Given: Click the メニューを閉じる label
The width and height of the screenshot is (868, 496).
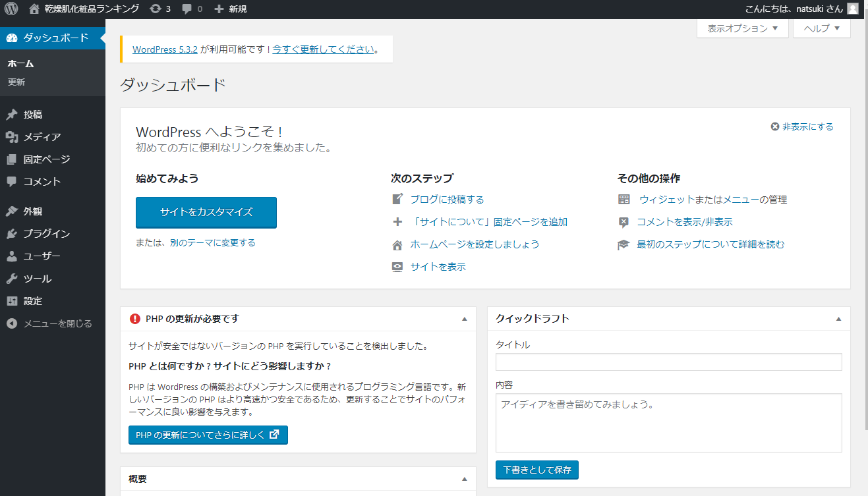Looking at the screenshot, I should (58, 323).
